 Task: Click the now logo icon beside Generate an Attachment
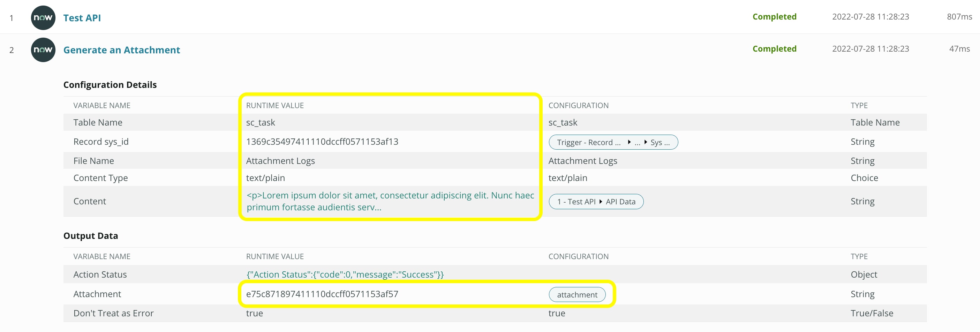tap(43, 50)
